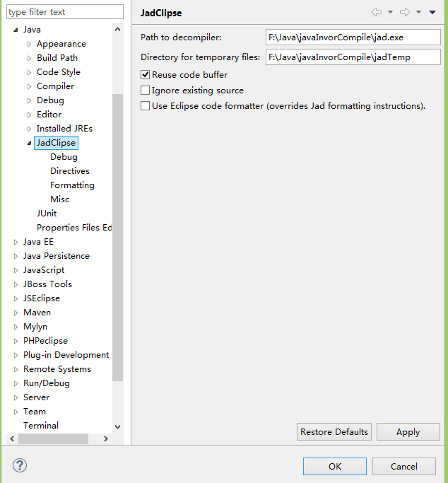This screenshot has width=448, height=483.
Task: Click the tree horizontal scrollbar thumb
Action: 53,438
